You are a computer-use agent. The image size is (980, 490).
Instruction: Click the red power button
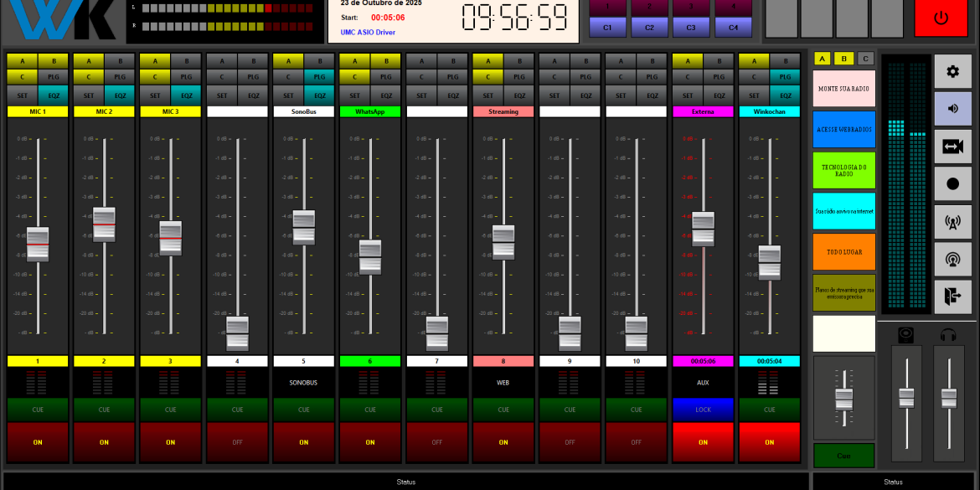(x=941, y=18)
